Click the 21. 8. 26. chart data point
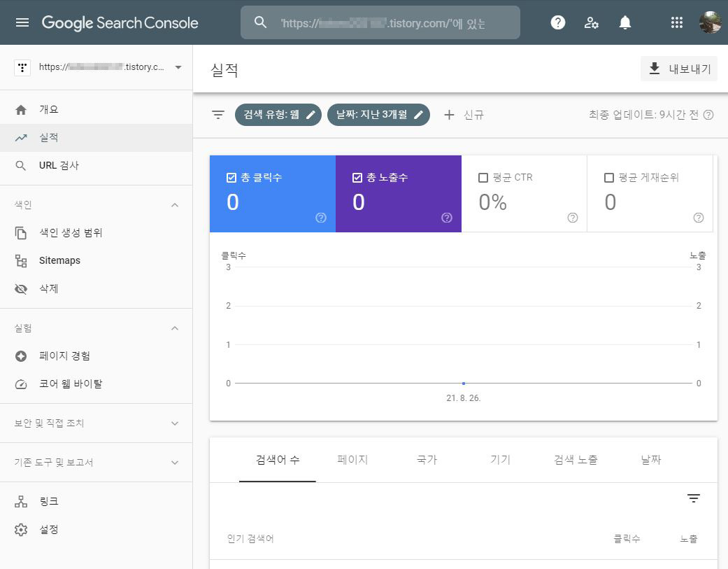 click(x=464, y=384)
